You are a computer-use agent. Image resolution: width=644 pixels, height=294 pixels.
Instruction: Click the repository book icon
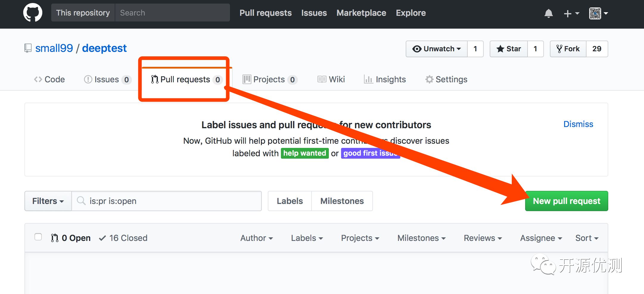click(x=28, y=48)
